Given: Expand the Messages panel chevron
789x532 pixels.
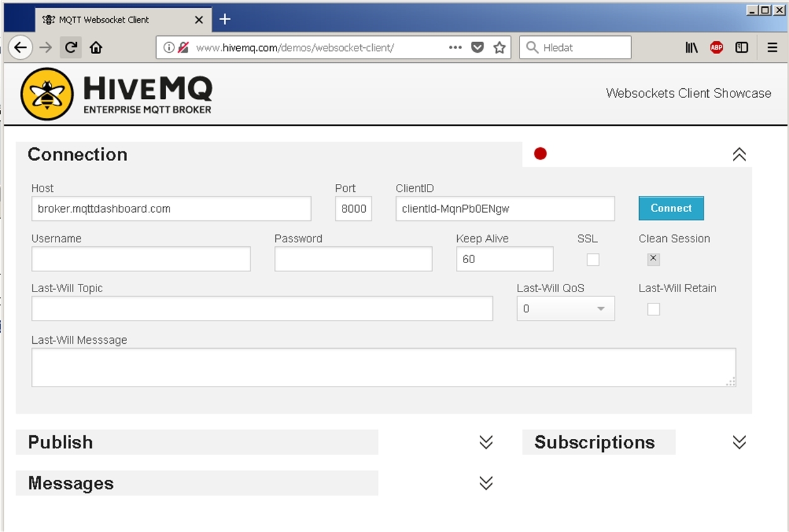Looking at the screenshot, I should click(485, 483).
